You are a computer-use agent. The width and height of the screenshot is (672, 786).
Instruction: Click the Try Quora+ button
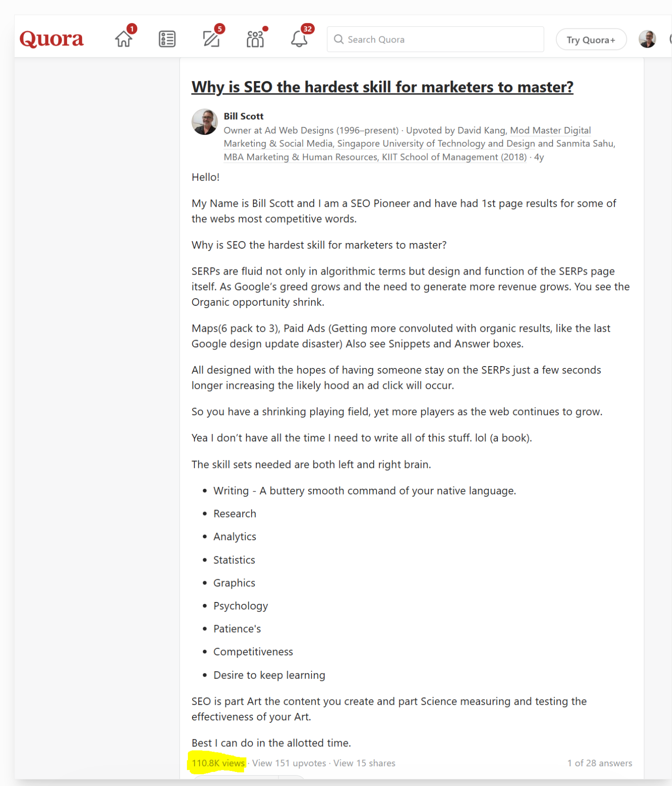point(591,40)
